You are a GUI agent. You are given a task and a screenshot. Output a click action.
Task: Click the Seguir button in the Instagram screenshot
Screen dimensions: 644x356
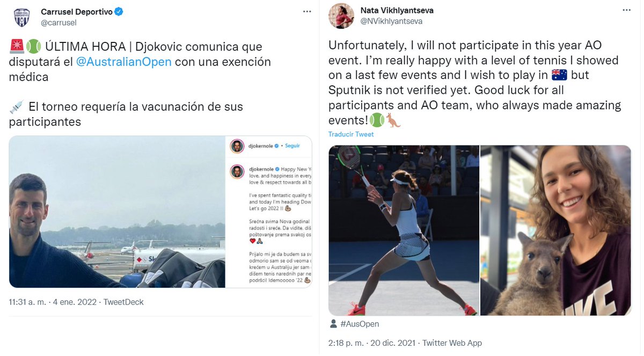click(292, 146)
